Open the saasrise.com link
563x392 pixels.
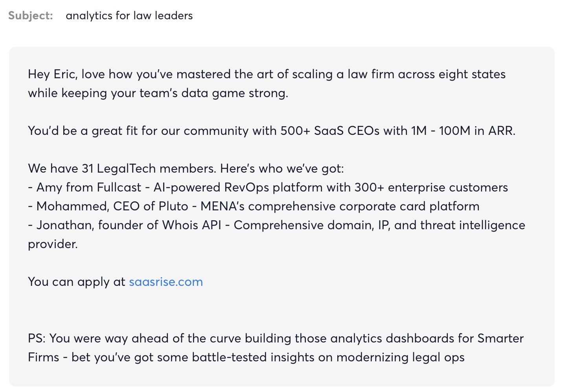click(x=166, y=282)
